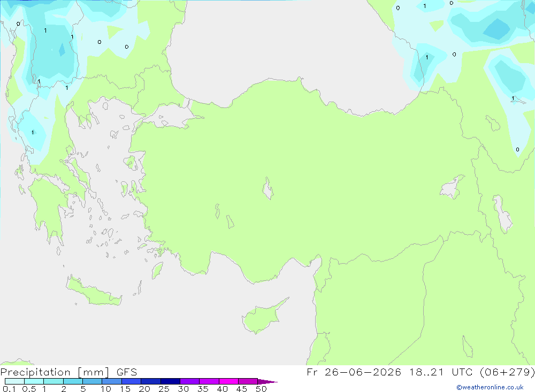Image resolution: width=535 pixels, height=392 pixels.
Task: Select the 10–15 mm medium blue legend swatch
Action: click(112, 381)
